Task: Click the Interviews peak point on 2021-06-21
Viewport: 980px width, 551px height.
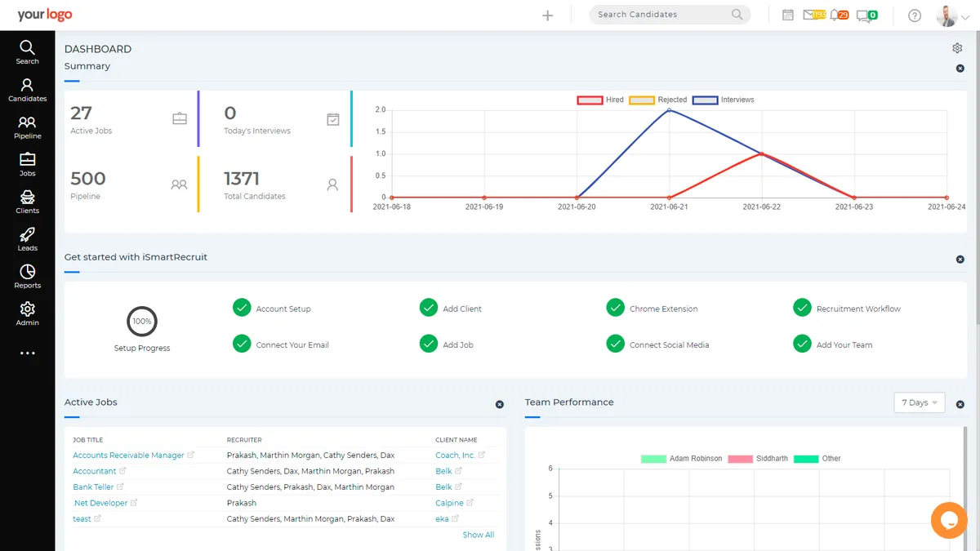Action: coord(670,109)
